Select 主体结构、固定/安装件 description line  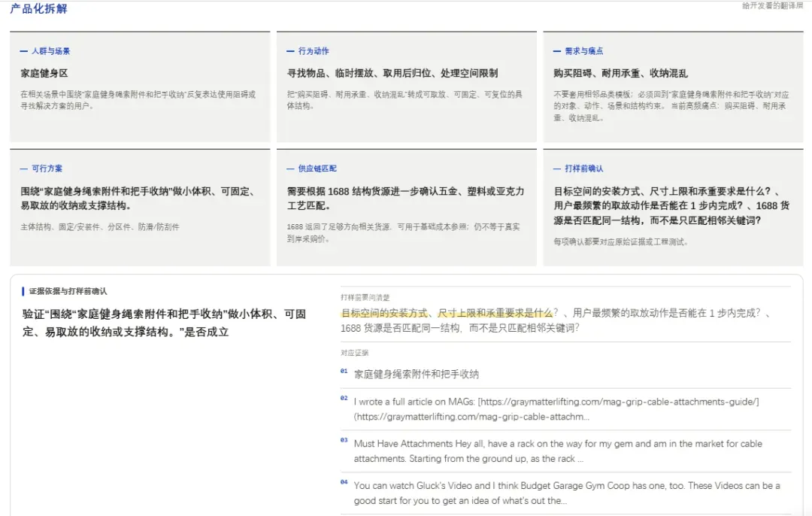(x=100, y=227)
